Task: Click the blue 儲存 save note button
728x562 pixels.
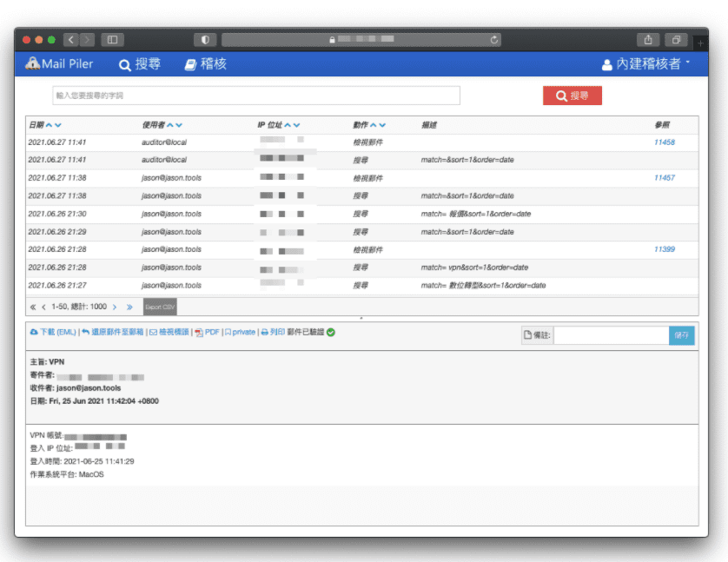Action: (682, 335)
